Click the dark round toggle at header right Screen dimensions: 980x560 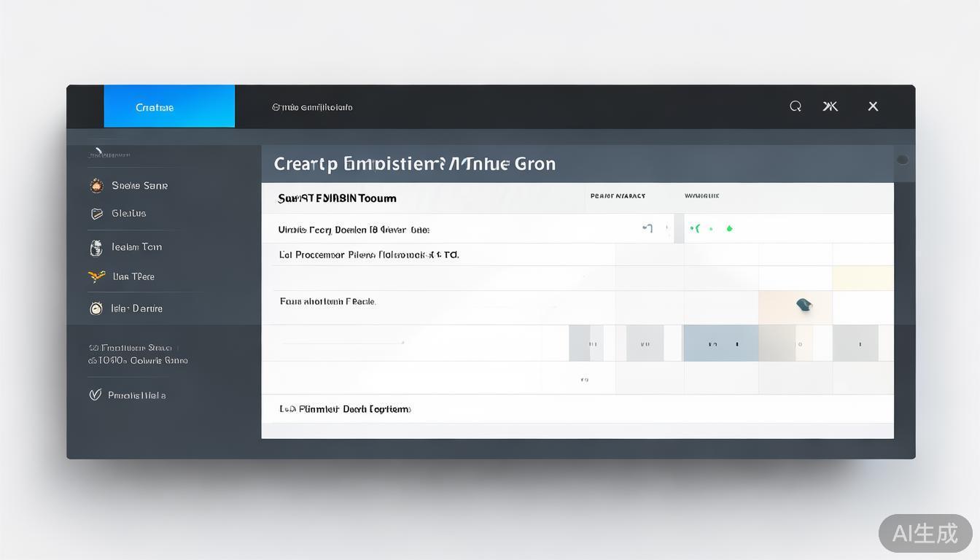click(902, 160)
